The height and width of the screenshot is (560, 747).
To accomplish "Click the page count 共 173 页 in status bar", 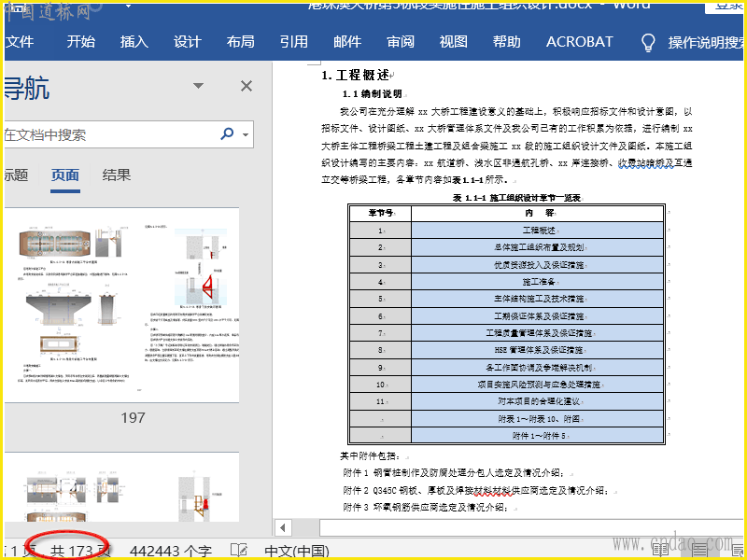I will [80, 552].
